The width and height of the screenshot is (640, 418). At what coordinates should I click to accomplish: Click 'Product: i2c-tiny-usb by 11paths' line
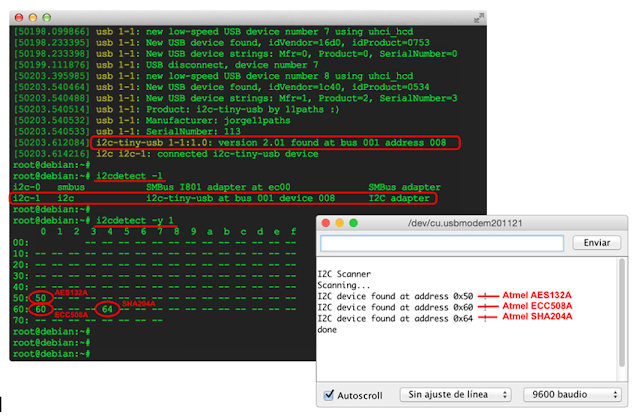coord(176,109)
